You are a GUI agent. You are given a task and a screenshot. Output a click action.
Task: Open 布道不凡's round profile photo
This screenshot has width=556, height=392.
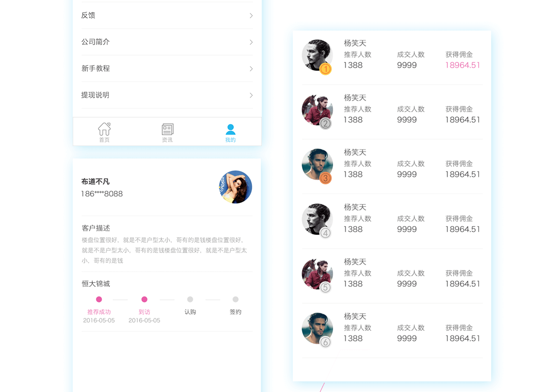tap(235, 187)
